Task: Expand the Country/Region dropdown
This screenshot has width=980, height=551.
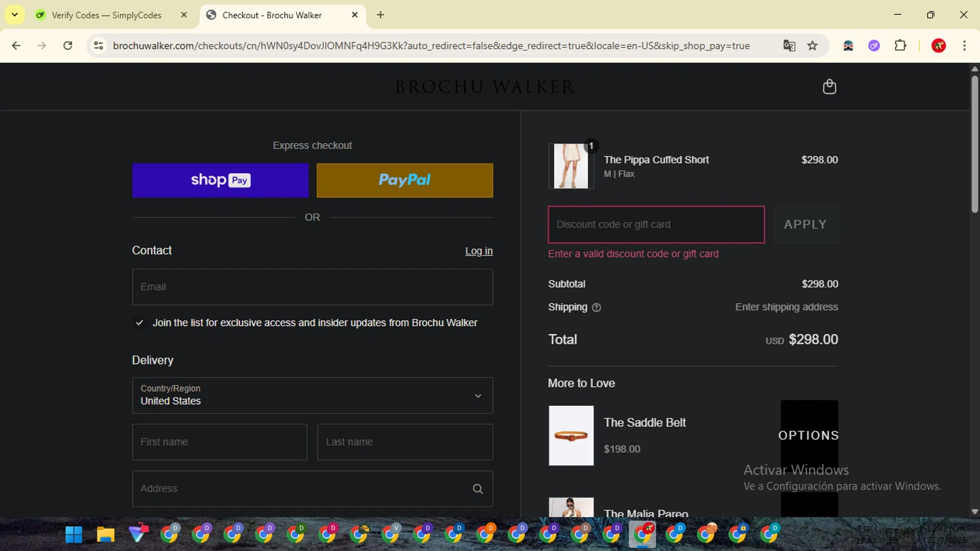Action: [312, 395]
